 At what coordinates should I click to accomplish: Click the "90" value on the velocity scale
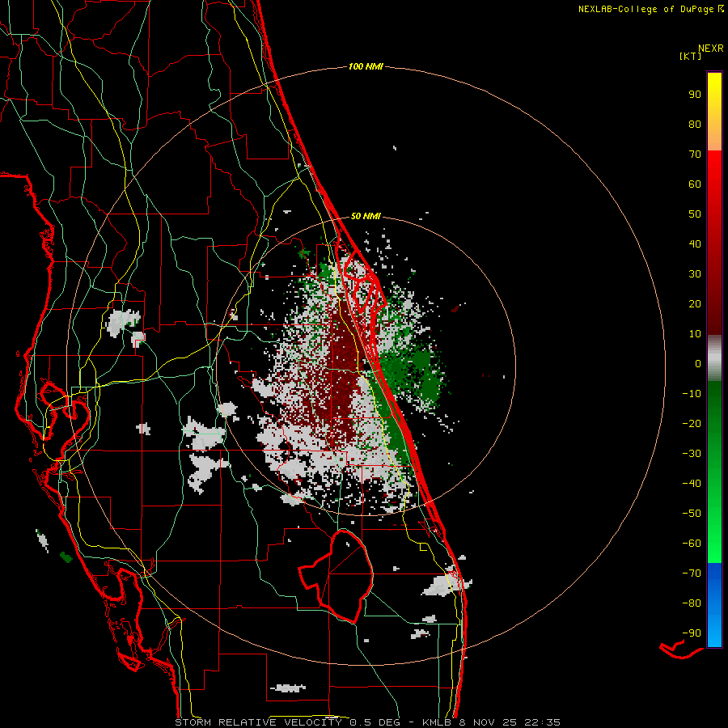(x=695, y=95)
